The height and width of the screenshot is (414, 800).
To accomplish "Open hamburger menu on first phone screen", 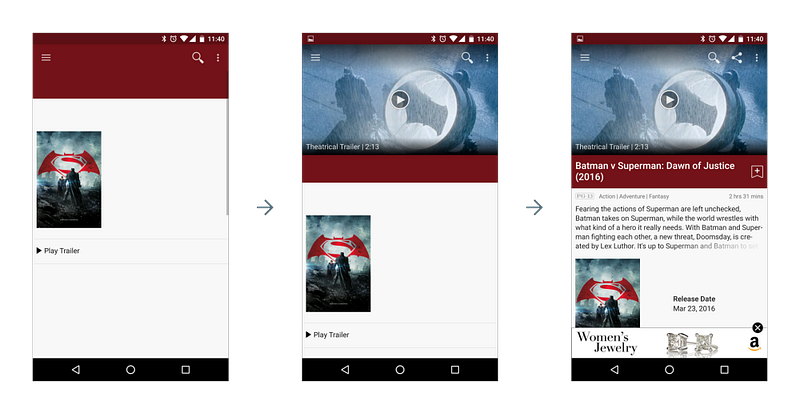I will point(46,58).
